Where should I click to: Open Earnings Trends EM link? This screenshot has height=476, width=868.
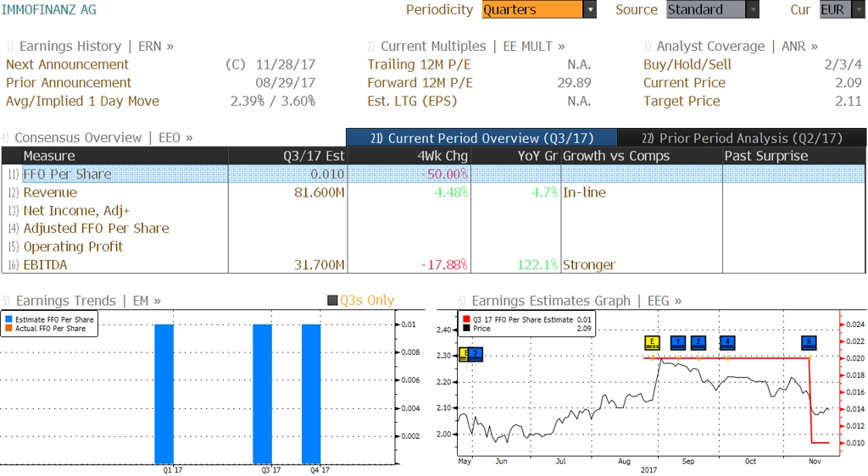point(82,301)
